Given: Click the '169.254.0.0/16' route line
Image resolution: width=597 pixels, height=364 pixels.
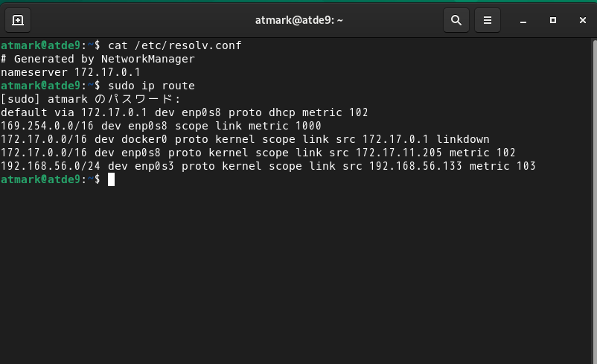Looking at the screenshot, I should click(161, 126).
